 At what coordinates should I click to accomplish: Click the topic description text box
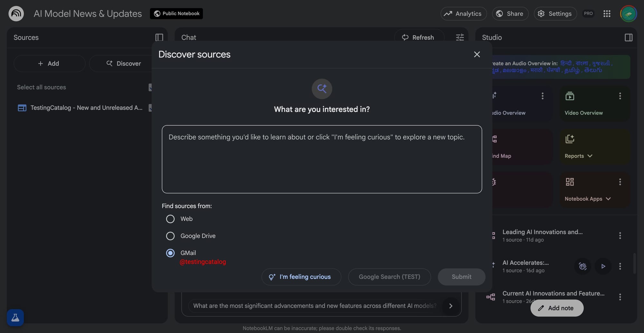(x=322, y=159)
